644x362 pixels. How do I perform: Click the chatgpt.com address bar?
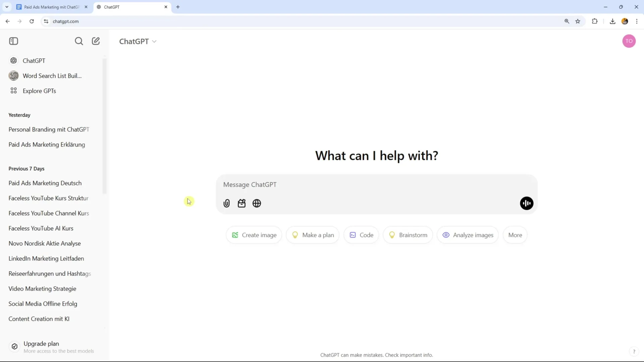302,21
